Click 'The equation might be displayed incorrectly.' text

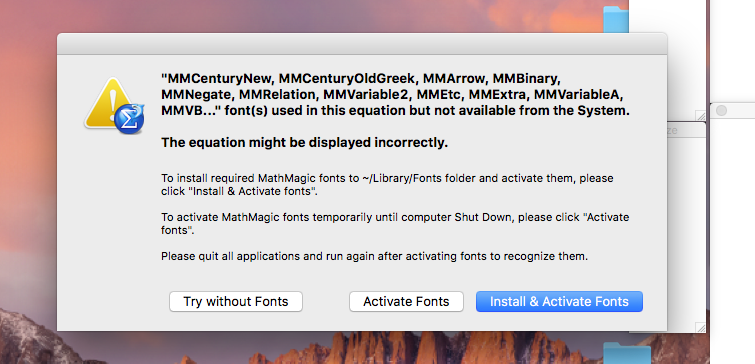pyautogui.click(x=304, y=143)
